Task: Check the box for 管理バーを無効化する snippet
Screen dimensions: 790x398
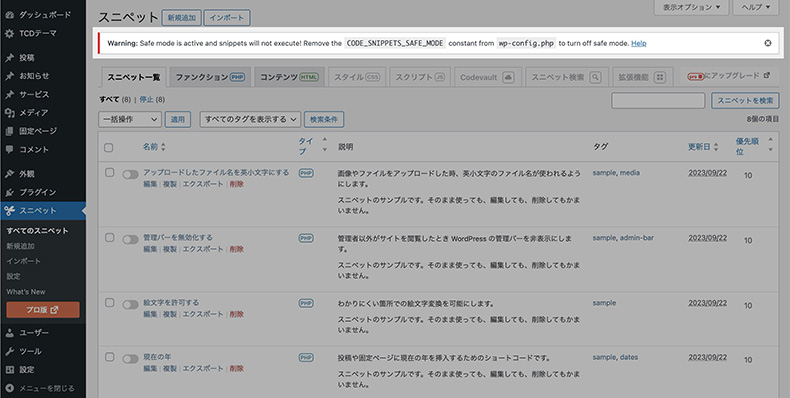Action: point(109,237)
